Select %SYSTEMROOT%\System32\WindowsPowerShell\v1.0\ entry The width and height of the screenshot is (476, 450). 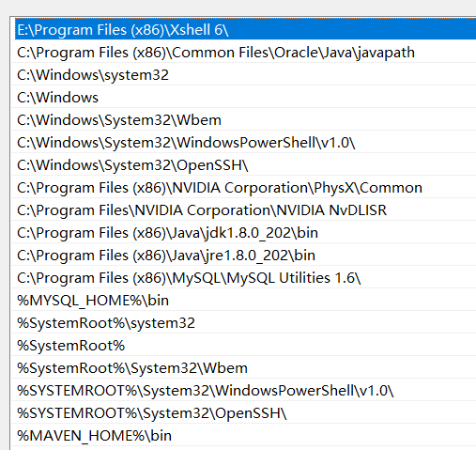244,391
